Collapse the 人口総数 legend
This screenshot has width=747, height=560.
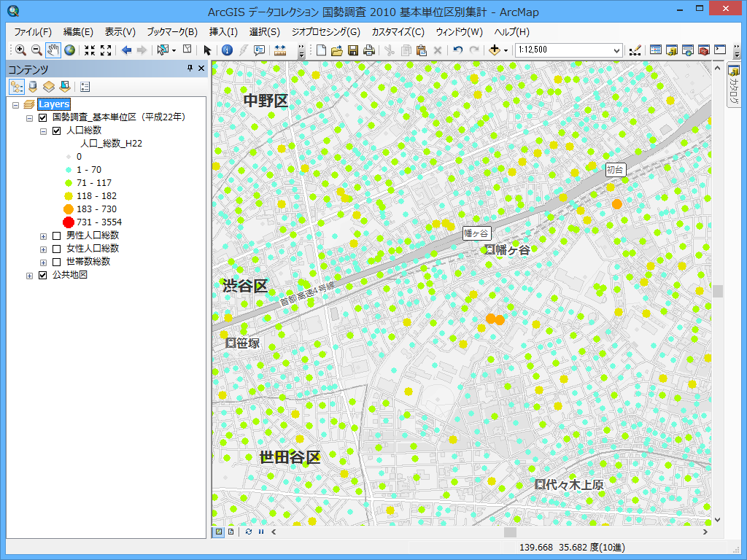tap(43, 131)
